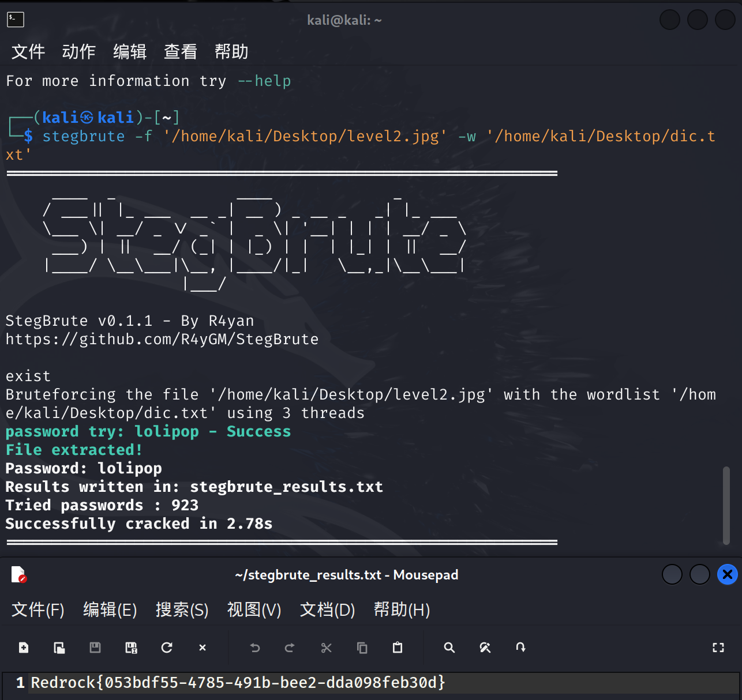The width and height of the screenshot is (742, 700).
Task: Click 'StegBrute v0.1.1 - By R4yan' text
Action: point(130,321)
